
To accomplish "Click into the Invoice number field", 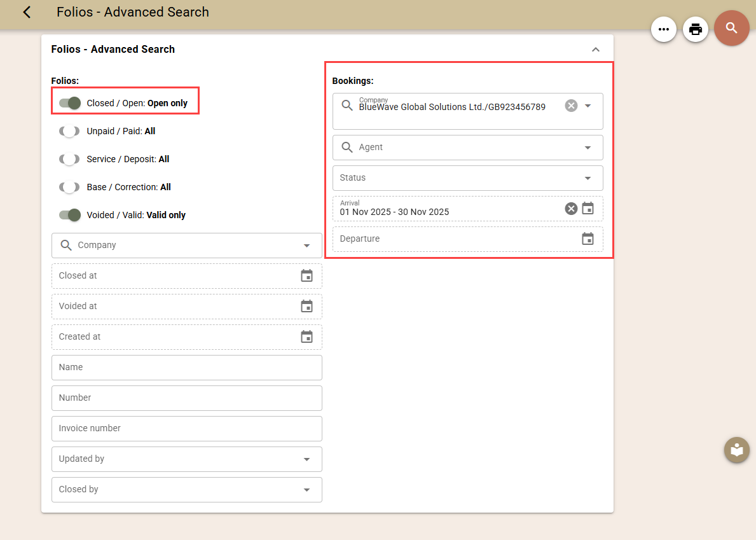I will [186, 428].
